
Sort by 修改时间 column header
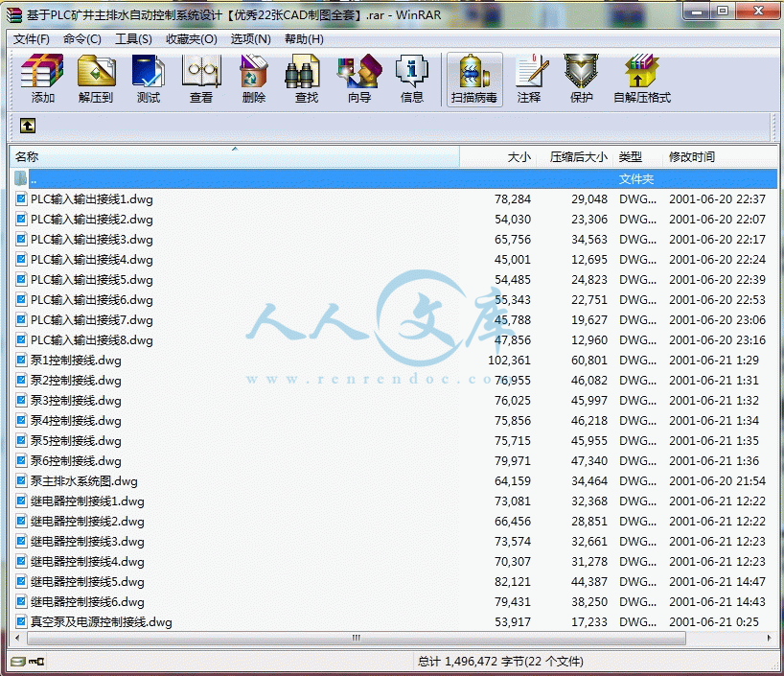click(x=719, y=157)
